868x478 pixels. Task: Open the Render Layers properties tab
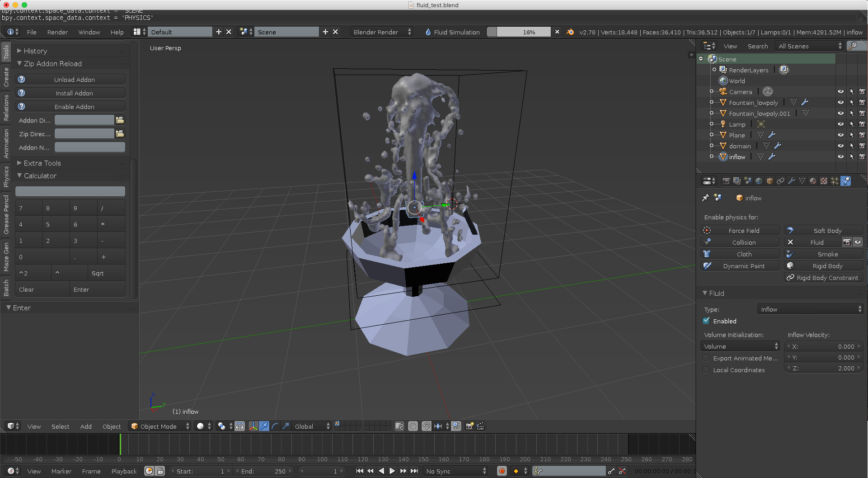(737, 181)
